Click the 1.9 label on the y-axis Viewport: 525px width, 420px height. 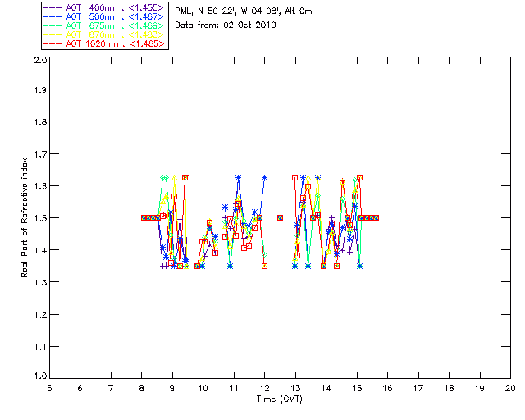pos(40,89)
